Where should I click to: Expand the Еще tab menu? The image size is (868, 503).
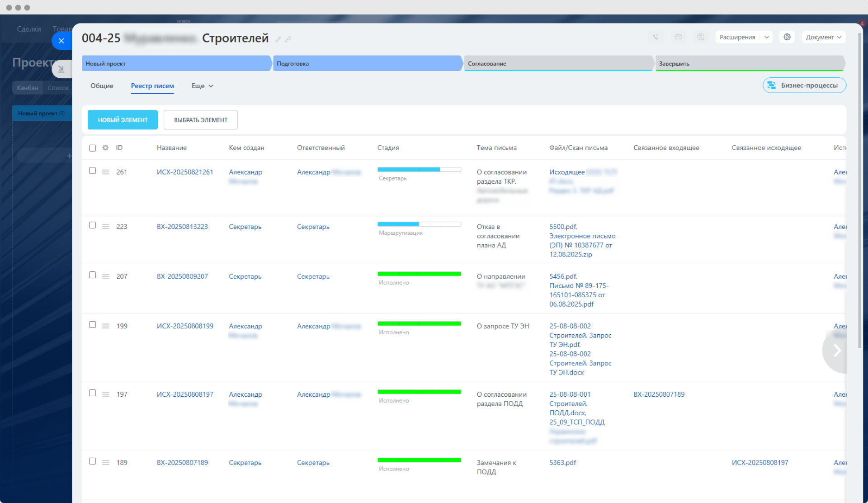point(202,86)
